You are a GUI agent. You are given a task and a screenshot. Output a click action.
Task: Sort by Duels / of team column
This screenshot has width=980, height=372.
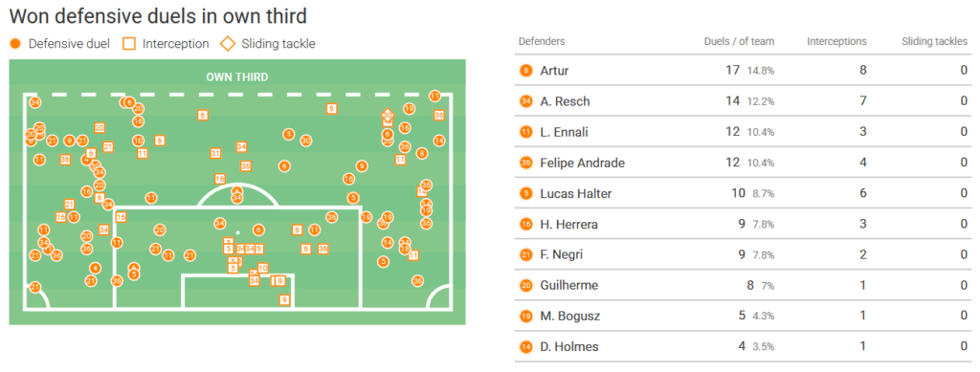click(738, 42)
